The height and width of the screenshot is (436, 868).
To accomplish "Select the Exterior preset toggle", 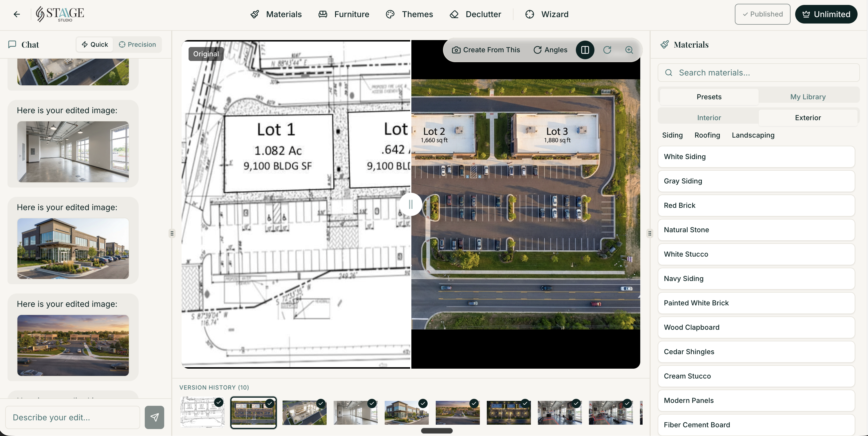I will tap(808, 117).
